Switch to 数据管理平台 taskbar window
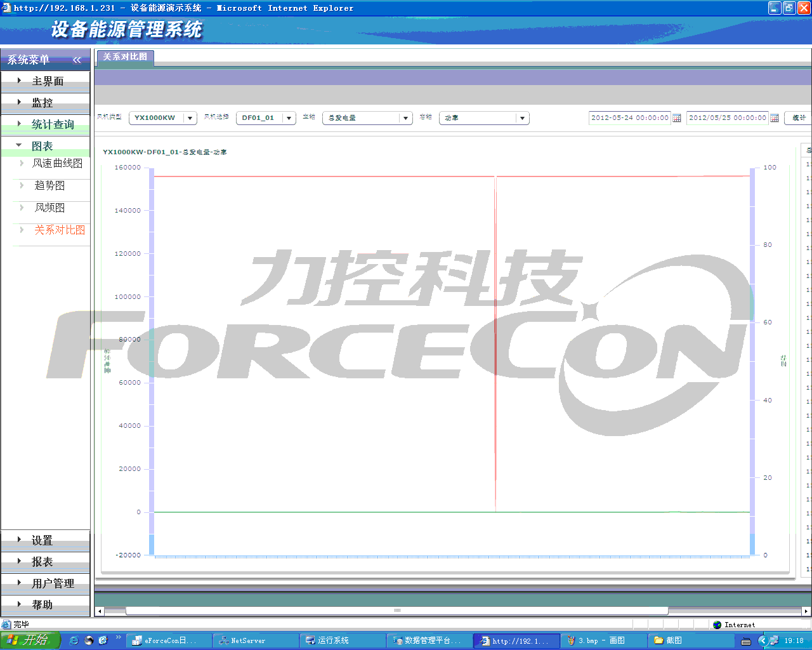Image resolution: width=812 pixels, height=650 pixels. (x=429, y=640)
